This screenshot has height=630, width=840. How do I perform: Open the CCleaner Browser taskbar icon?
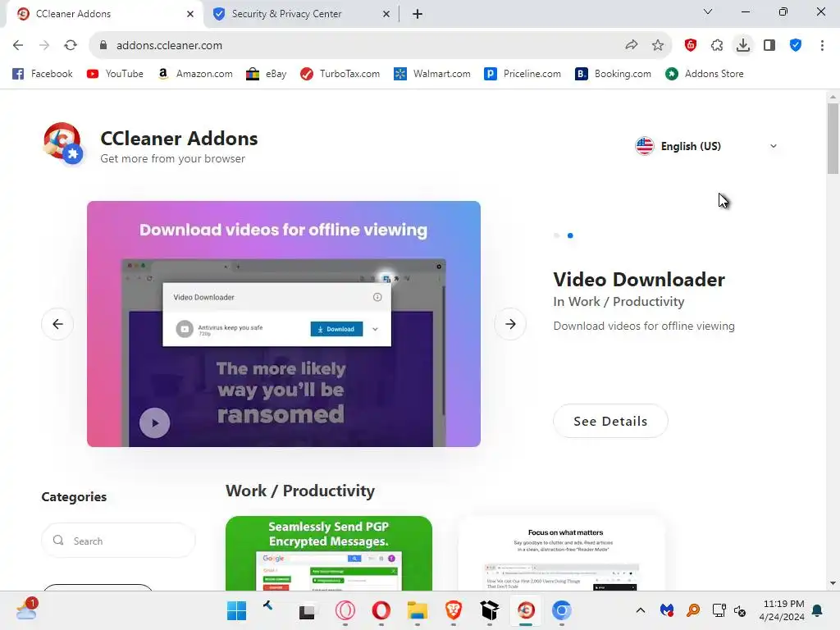tap(526, 610)
